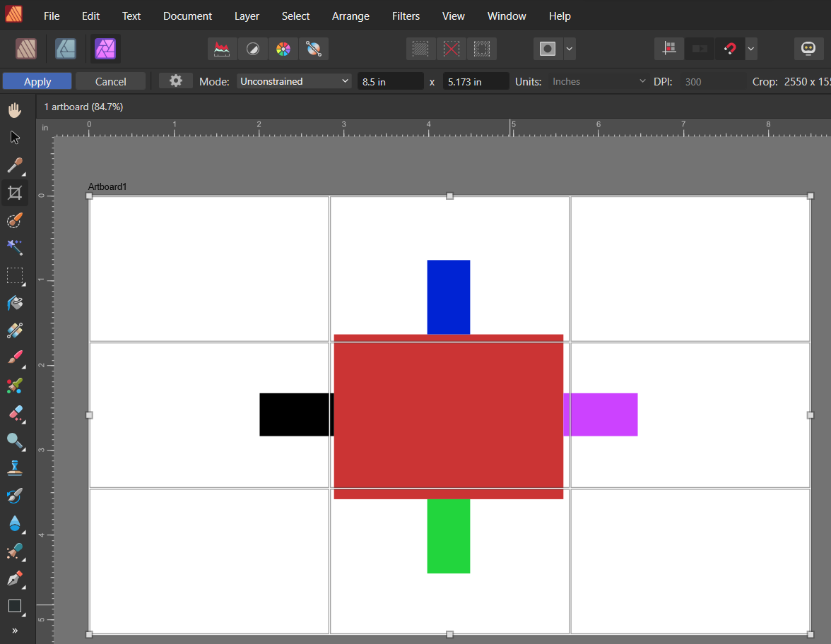Toggle Force Pixel Alignment
This screenshot has width=831, height=644.
[669, 49]
